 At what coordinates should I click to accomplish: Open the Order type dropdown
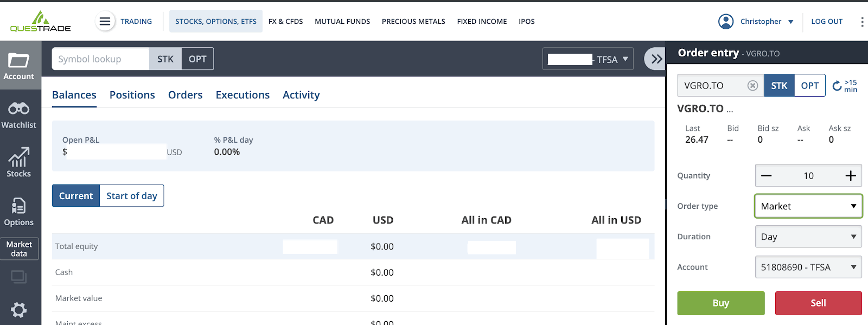(x=808, y=206)
